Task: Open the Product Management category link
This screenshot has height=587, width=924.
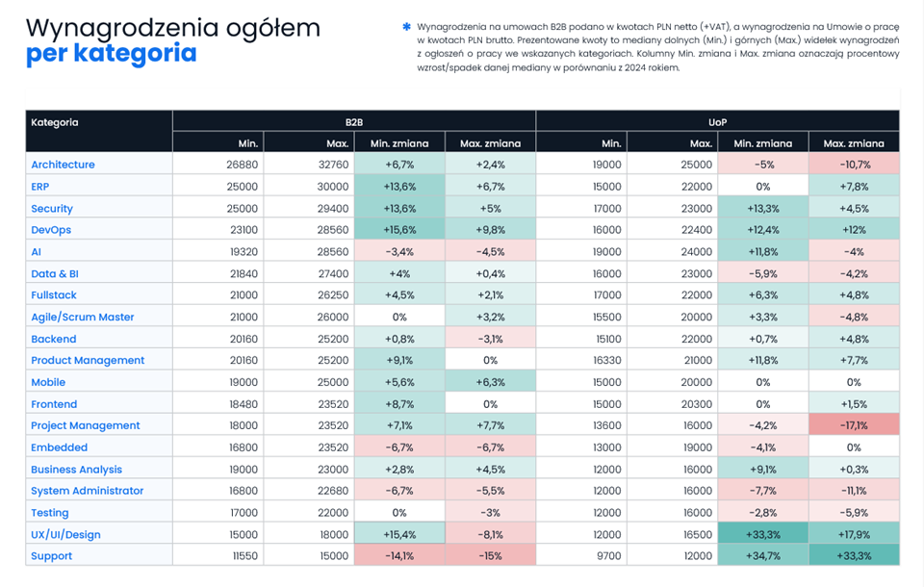Action: pyautogui.click(x=88, y=360)
